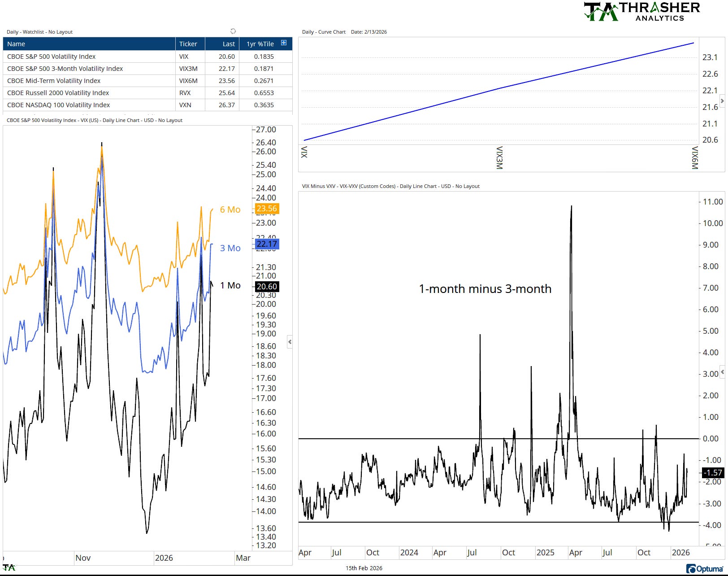This screenshot has height=576, width=728.
Task: Sort watchlist by Ticker column header
Action: point(190,44)
